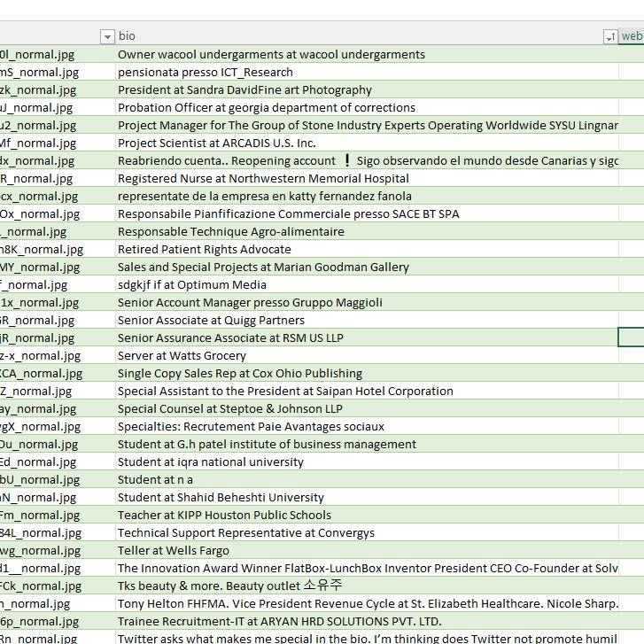Select image cell '1x_normal.jpg'

58,302
